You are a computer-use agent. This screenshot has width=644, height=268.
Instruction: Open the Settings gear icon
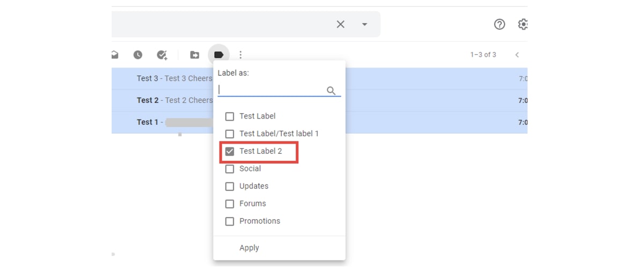coord(523,24)
